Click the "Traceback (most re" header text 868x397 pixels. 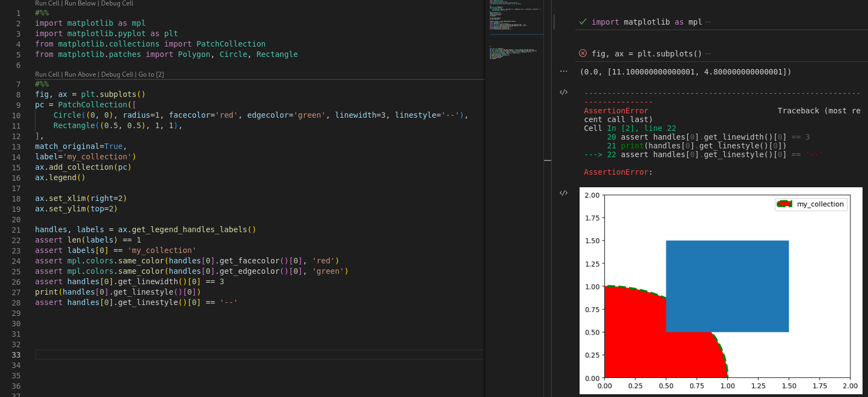pyautogui.click(x=819, y=111)
